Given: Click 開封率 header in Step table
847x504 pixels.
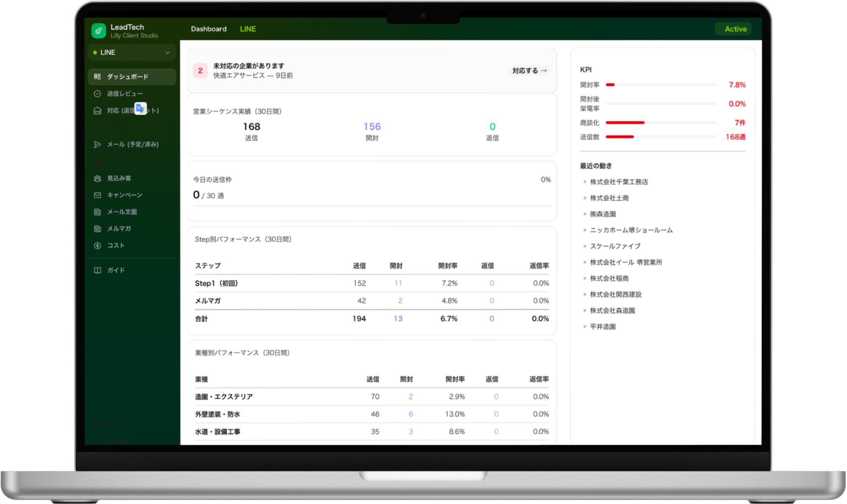Looking at the screenshot, I should [x=448, y=266].
